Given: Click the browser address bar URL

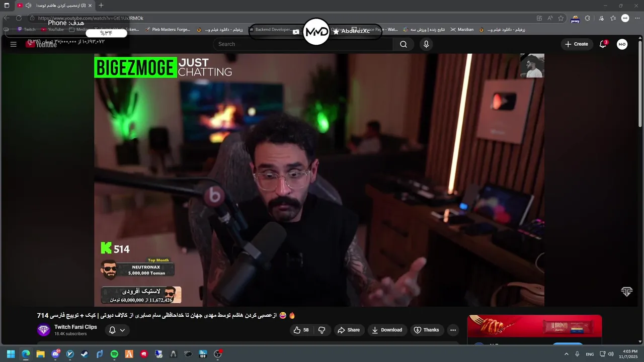Looking at the screenshot, I should [91, 18].
